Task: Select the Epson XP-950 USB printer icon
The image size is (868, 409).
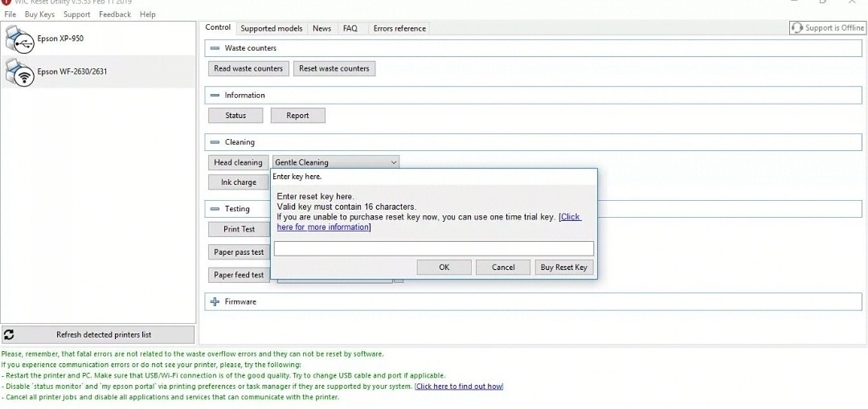Action: (19, 39)
